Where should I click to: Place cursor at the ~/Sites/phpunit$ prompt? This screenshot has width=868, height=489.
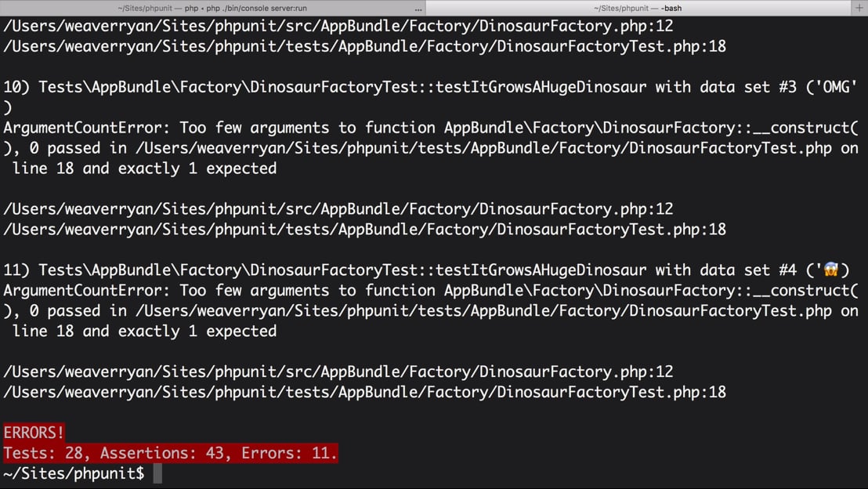point(74,473)
